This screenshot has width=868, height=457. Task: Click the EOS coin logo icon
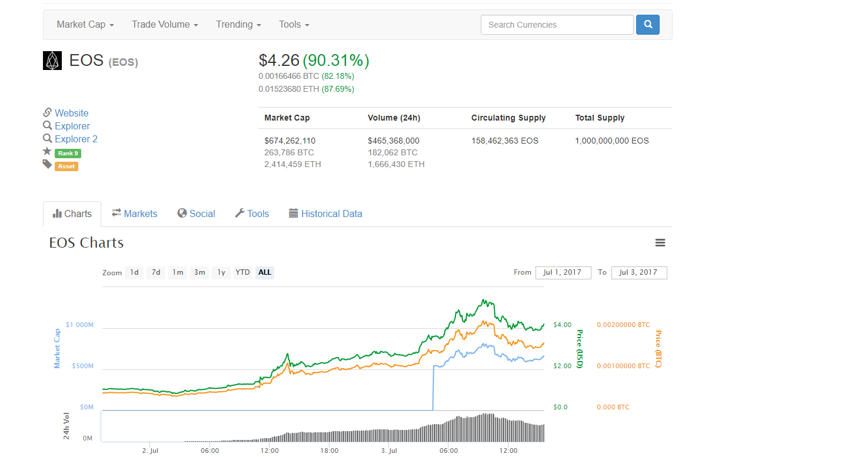click(x=52, y=61)
